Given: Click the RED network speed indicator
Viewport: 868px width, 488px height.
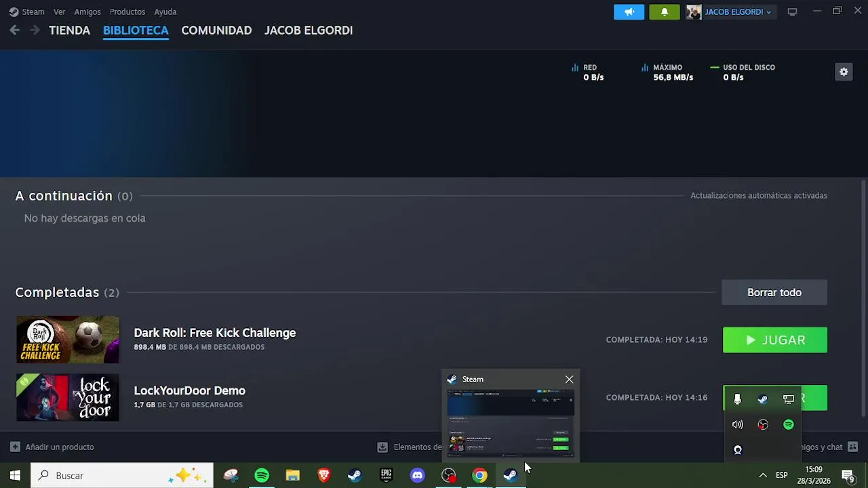Looking at the screenshot, I should [x=587, y=72].
